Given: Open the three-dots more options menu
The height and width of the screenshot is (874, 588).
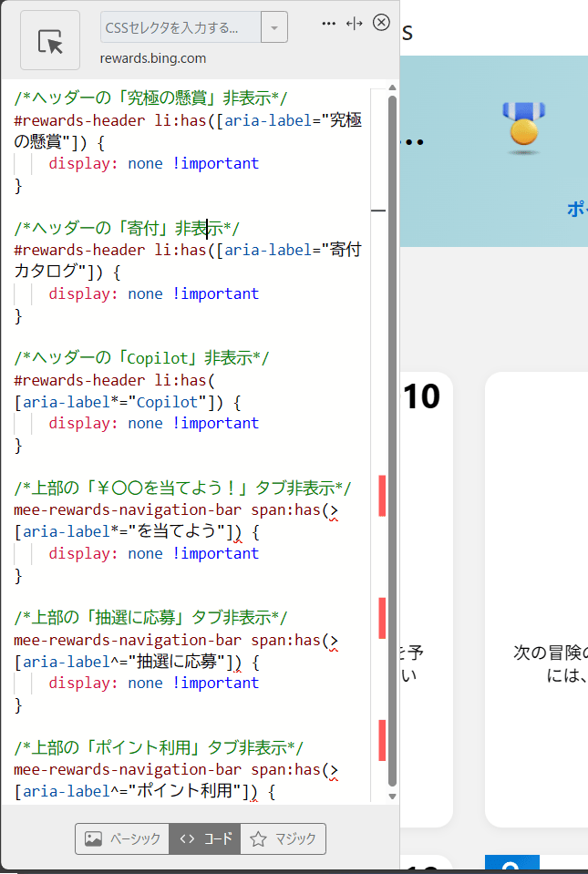Looking at the screenshot, I should click(329, 24).
